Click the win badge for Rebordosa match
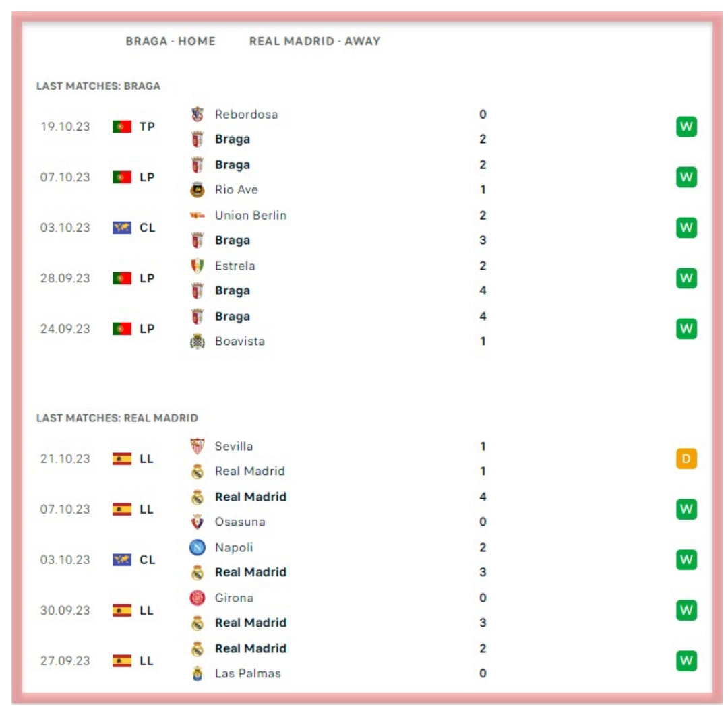 point(686,127)
